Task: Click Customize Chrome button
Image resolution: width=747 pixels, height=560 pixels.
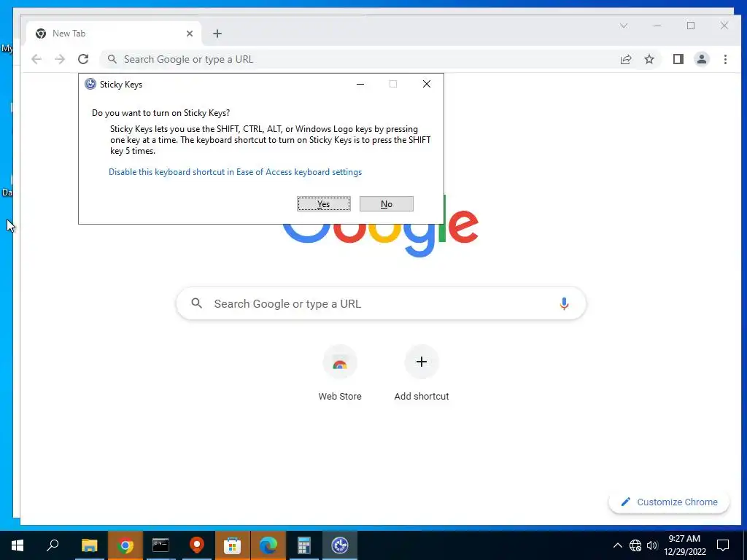Action: [x=669, y=502]
